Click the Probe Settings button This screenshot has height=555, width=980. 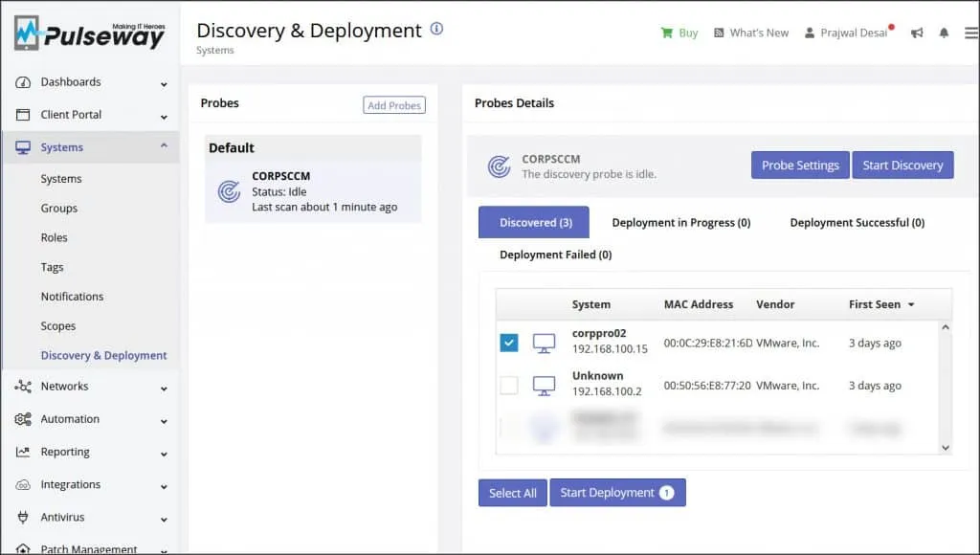coord(800,165)
